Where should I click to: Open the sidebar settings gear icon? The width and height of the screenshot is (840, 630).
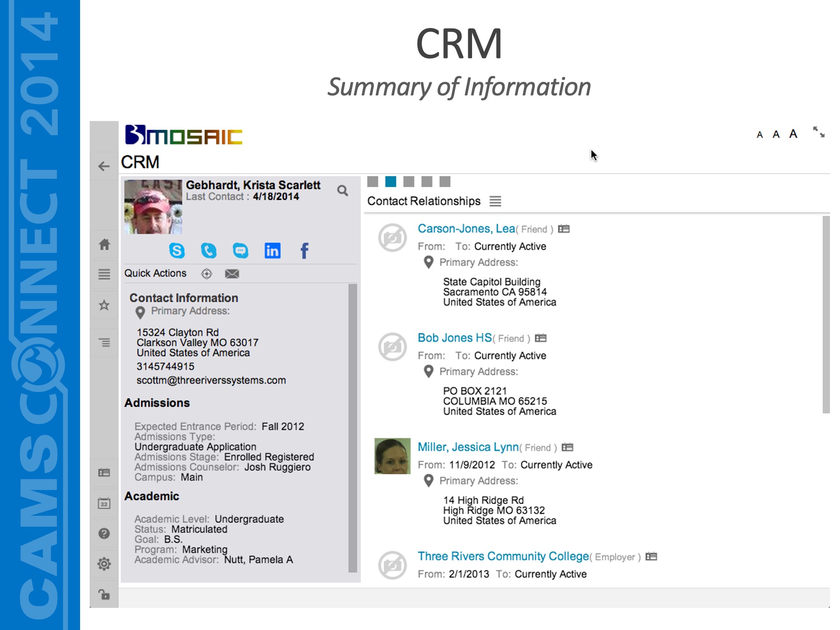click(x=104, y=564)
